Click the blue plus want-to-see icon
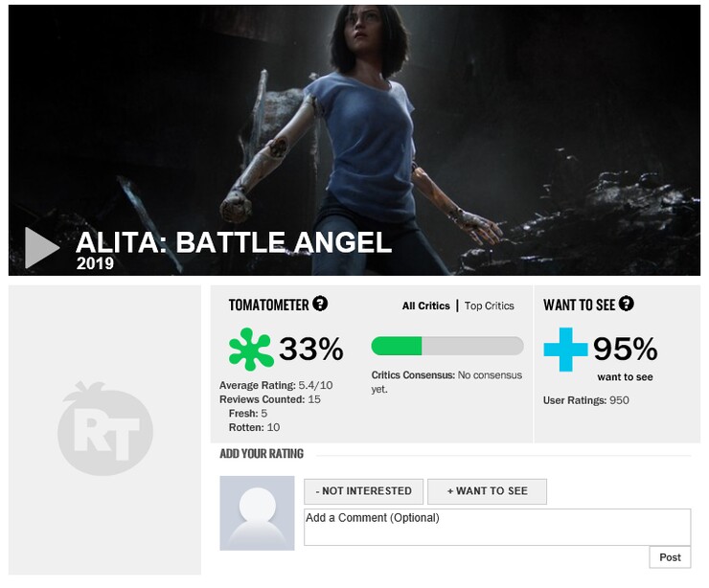Viewport: 709px width, 588px height. [x=565, y=350]
